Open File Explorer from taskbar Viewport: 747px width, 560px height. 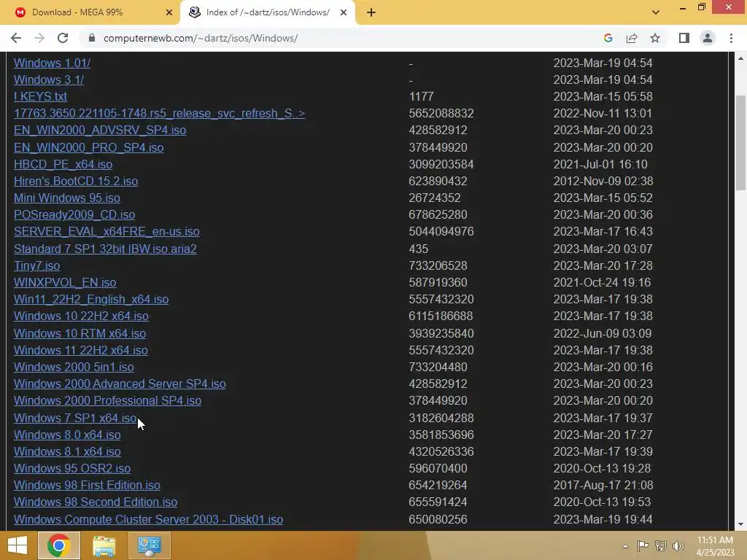[104, 545]
